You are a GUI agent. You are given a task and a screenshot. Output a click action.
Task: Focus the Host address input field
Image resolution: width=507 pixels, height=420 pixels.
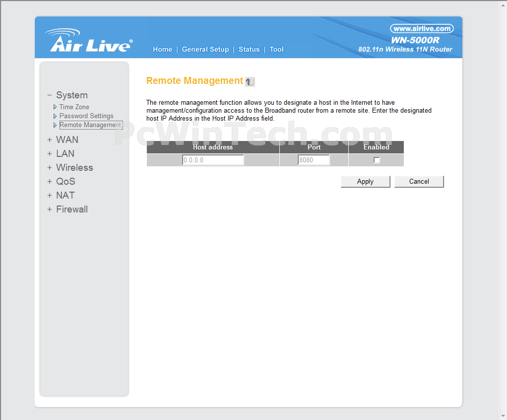tap(213, 160)
